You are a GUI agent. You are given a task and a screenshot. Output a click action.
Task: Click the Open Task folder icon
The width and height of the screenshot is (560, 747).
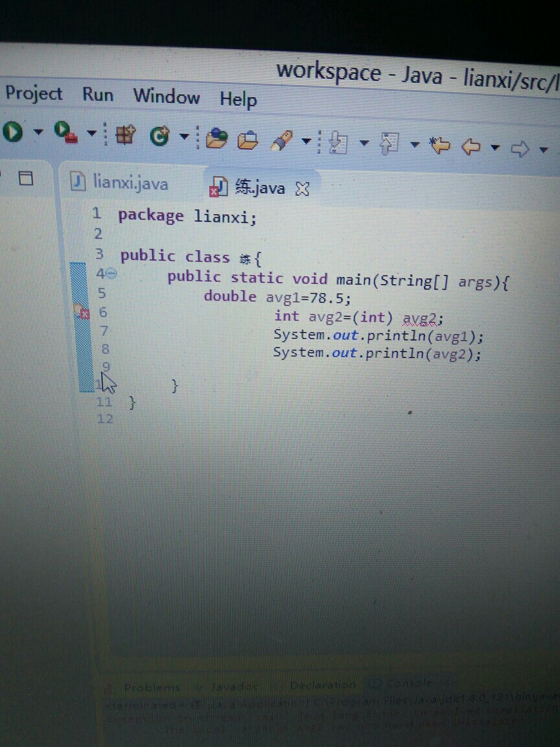(x=248, y=139)
